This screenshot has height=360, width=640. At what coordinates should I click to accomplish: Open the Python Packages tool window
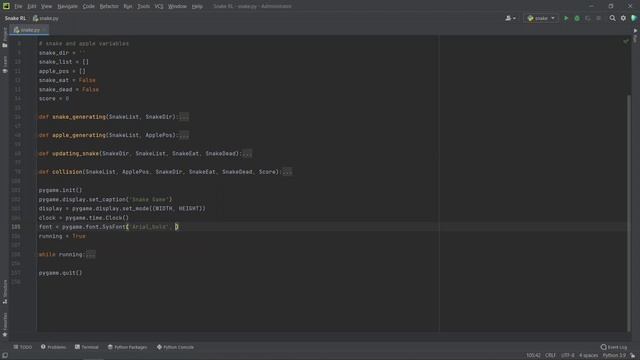pos(127,347)
